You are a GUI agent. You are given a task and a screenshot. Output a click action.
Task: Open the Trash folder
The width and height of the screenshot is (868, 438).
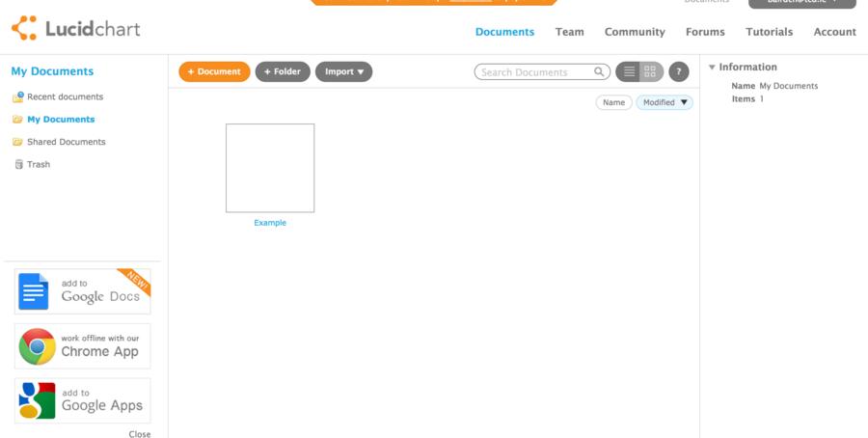(39, 164)
